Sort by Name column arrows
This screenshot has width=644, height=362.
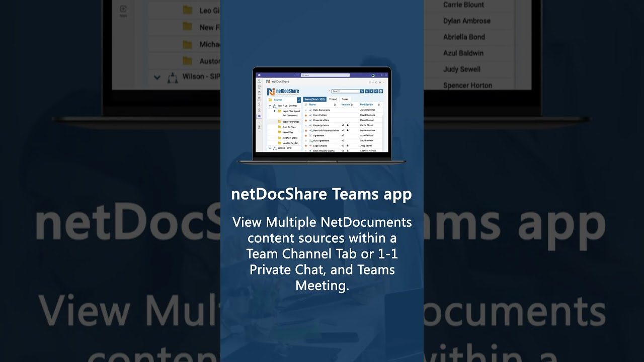[335, 105]
